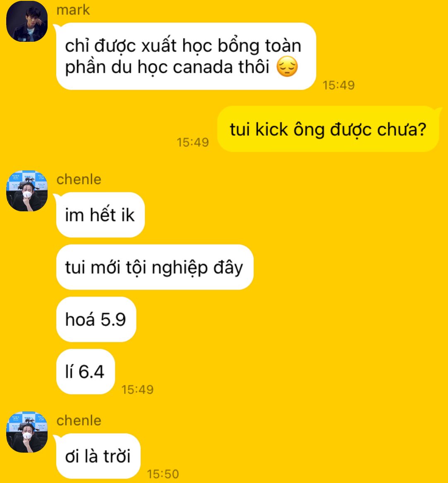Screen dimensions: 448x483
Task: Tap the "im hết ik" message bubble
Action: (101, 215)
